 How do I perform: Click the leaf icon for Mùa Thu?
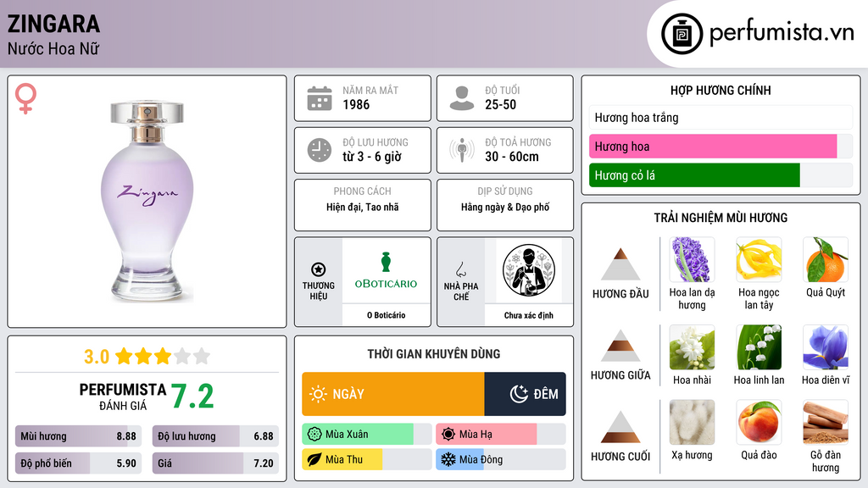click(314, 459)
